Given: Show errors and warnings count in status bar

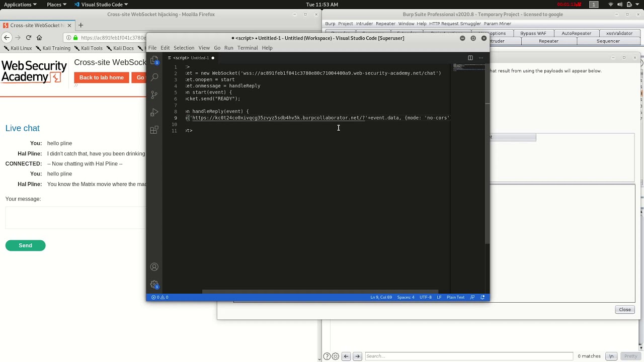Looking at the screenshot, I should (x=160, y=297).
